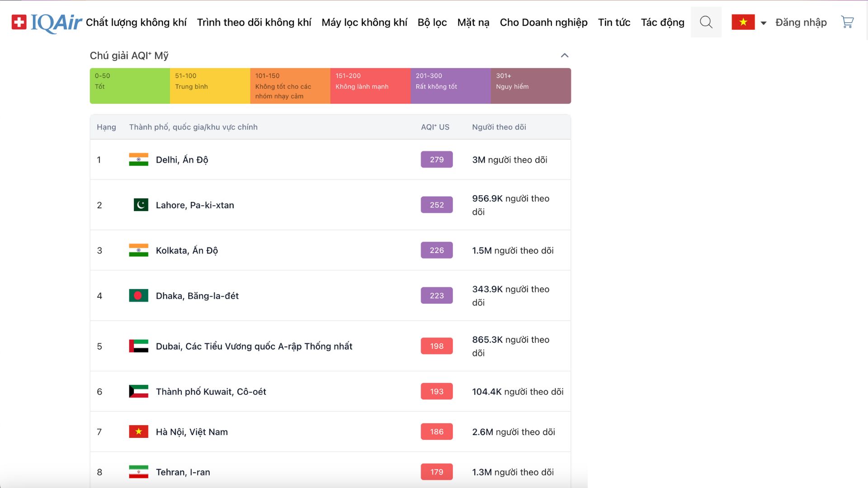Open the Hà Nội, Việt Nam link
The height and width of the screenshot is (488, 868).
tap(192, 432)
